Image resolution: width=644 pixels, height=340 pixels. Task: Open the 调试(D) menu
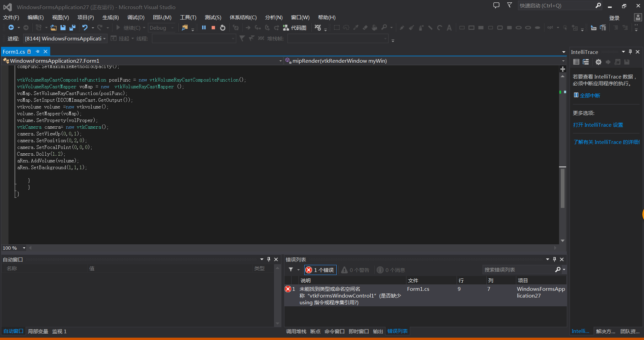pos(136,18)
